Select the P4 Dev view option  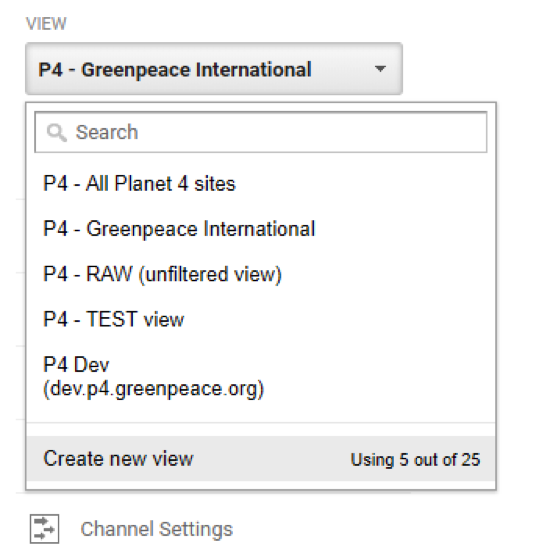click(261, 377)
